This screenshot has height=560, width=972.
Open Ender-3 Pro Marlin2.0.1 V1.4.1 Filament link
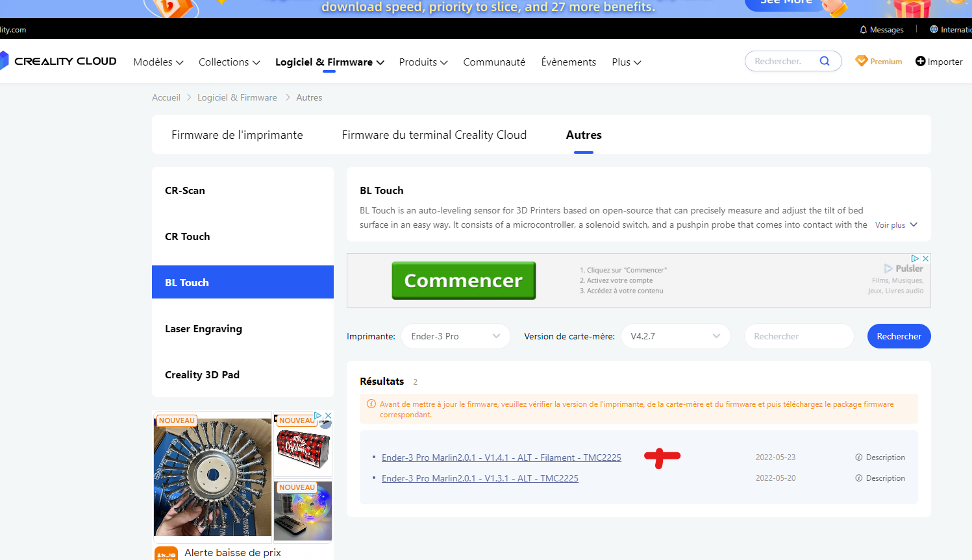click(x=501, y=457)
